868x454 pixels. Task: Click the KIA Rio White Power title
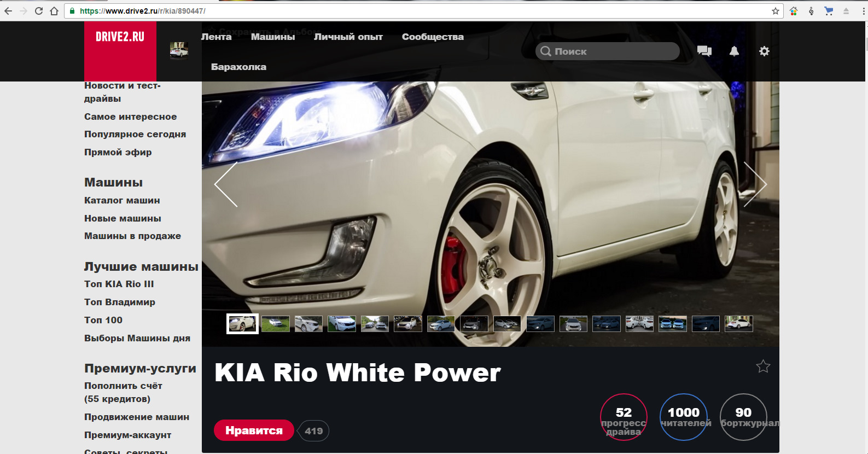358,372
